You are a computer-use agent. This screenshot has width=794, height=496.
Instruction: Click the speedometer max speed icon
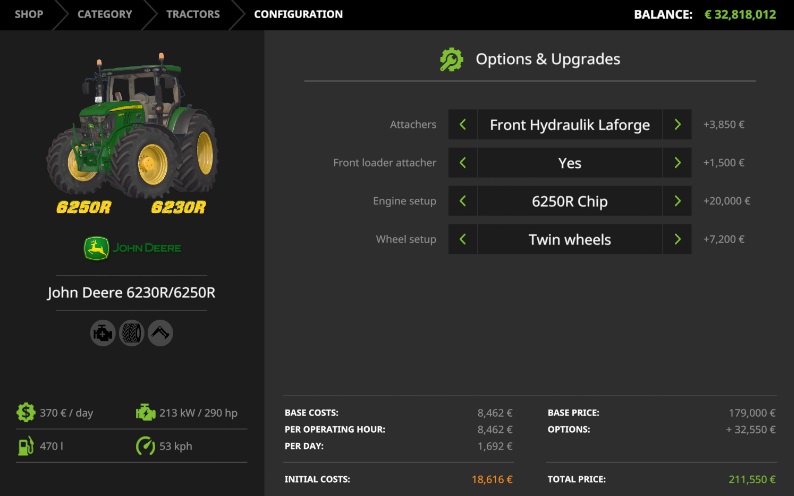tap(146, 446)
